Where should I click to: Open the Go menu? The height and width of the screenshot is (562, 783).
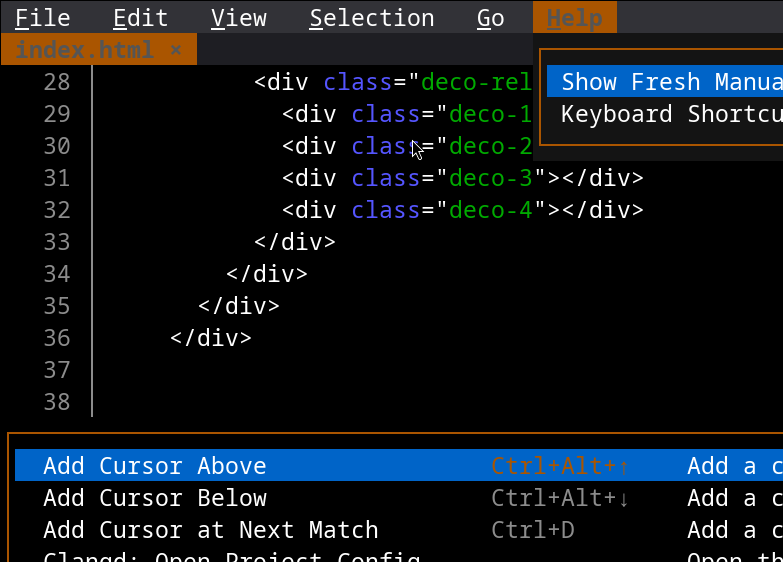[490, 18]
